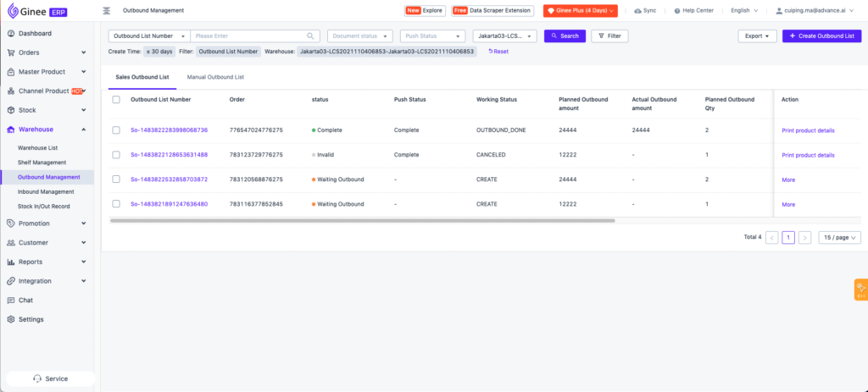Click the horizontal table scrollbar

362,220
